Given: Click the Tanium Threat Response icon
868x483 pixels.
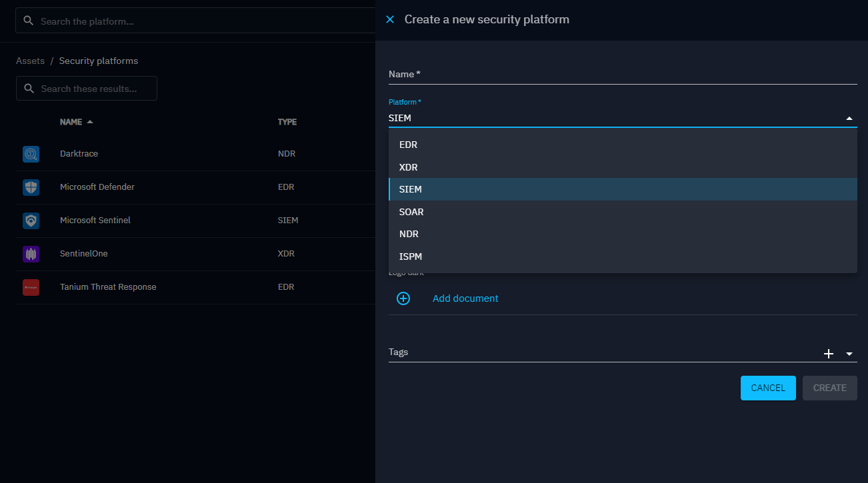Looking at the screenshot, I should click(31, 287).
